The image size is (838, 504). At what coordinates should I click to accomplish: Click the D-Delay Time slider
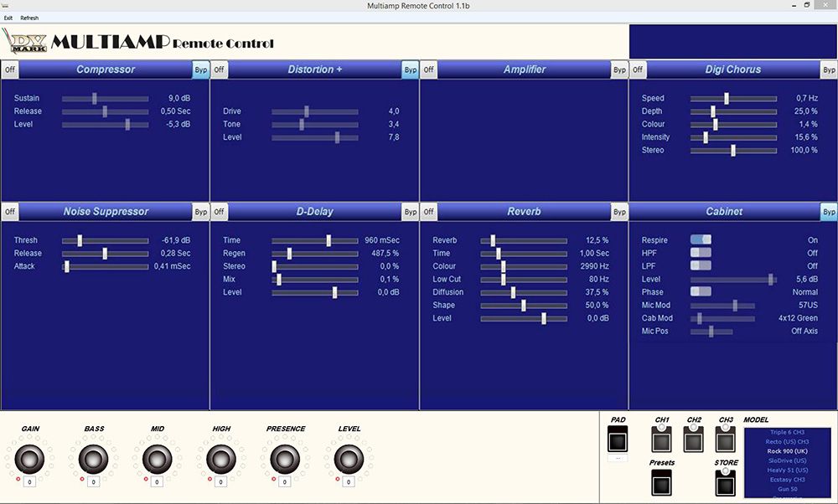click(x=315, y=240)
